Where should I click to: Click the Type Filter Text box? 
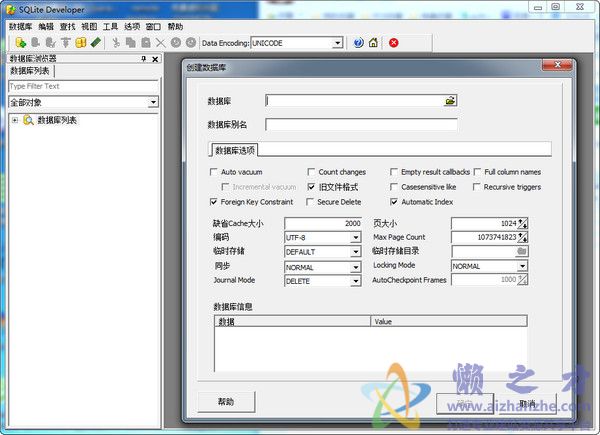tap(83, 86)
